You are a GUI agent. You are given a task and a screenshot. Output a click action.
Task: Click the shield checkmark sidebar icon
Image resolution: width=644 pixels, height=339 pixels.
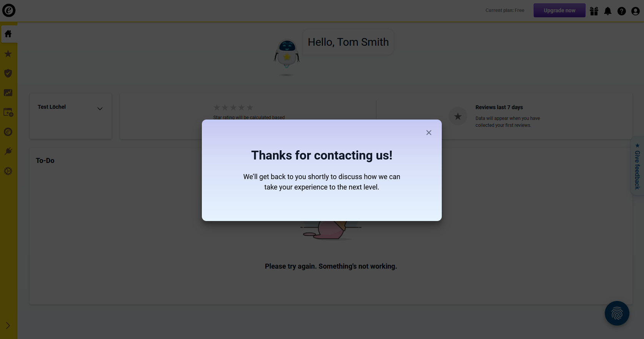8,73
